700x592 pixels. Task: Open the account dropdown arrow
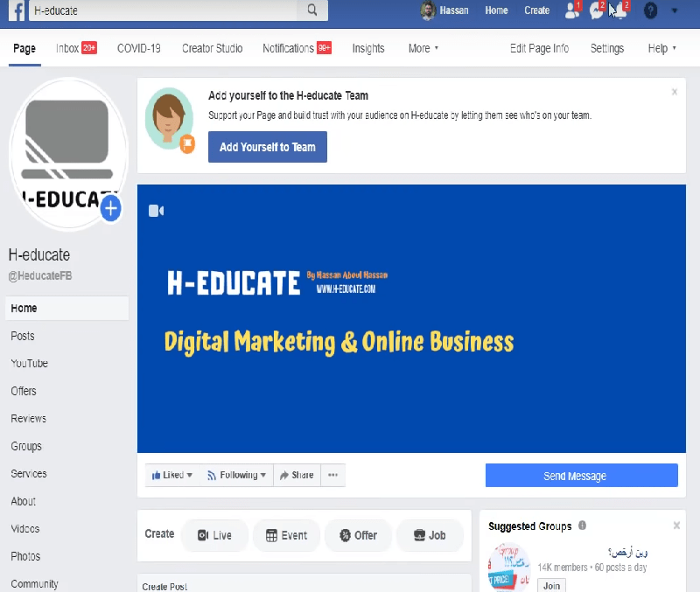(x=675, y=10)
